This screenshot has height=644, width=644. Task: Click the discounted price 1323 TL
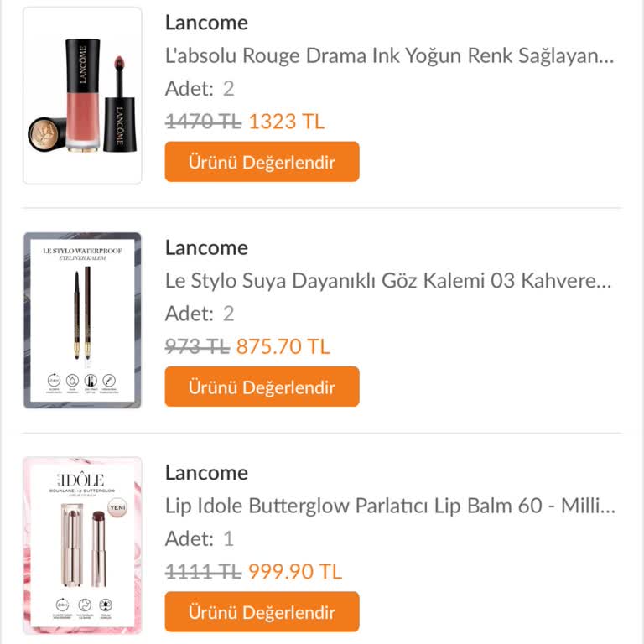(x=286, y=122)
